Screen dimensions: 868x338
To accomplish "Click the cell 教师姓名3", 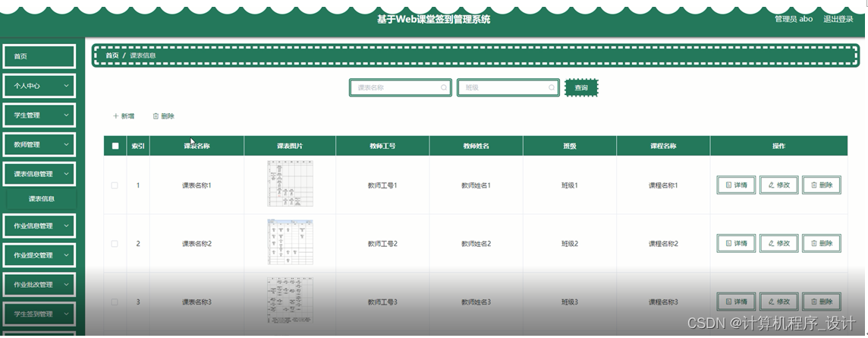I will [476, 302].
